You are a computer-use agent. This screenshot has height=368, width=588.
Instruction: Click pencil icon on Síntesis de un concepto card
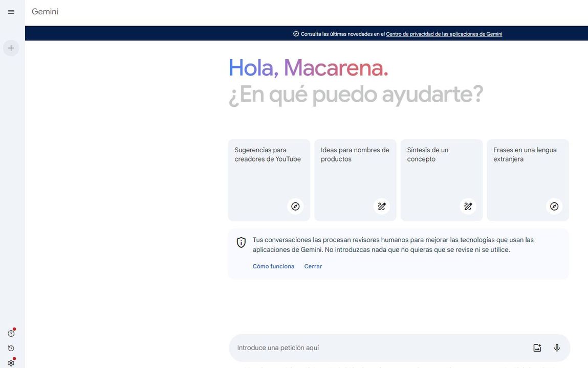tap(468, 206)
